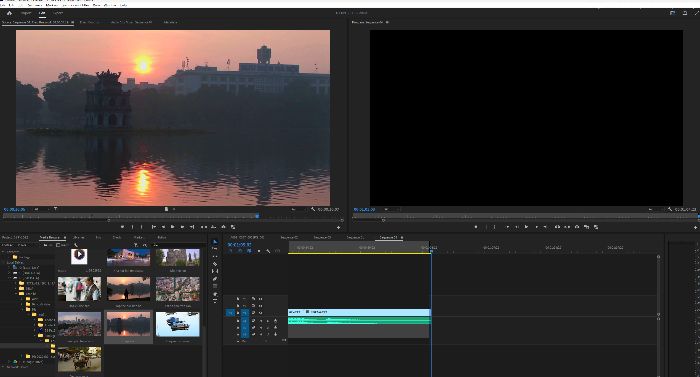Open Source monitor button editor plus icon
The width and height of the screenshot is (700, 377).
tap(338, 227)
